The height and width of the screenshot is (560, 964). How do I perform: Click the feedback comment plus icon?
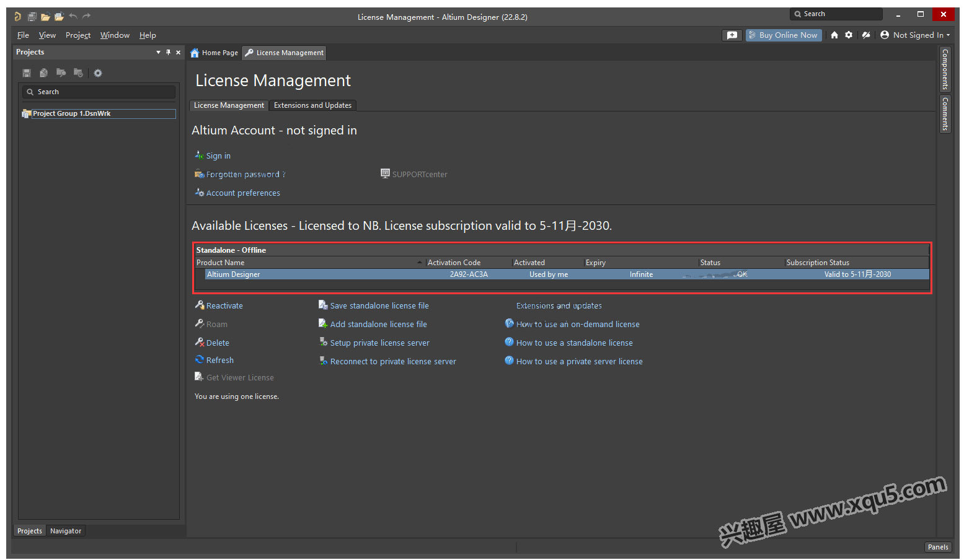click(732, 35)
